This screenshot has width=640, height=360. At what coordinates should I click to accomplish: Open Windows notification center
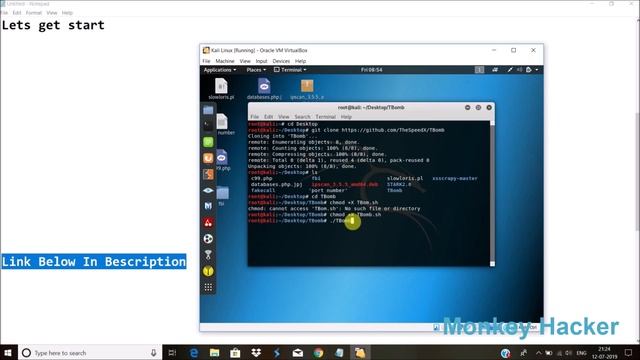coord(629,353)
